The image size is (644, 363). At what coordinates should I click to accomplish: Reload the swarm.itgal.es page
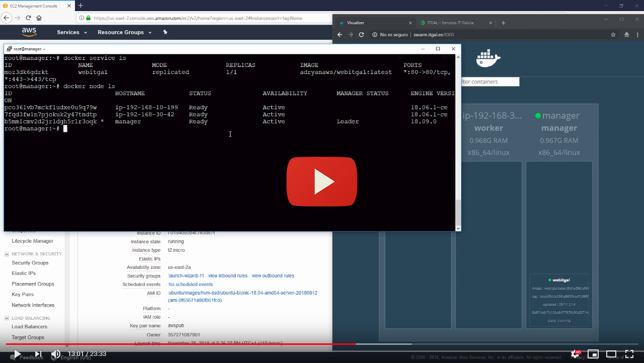(x=361, y=35)
